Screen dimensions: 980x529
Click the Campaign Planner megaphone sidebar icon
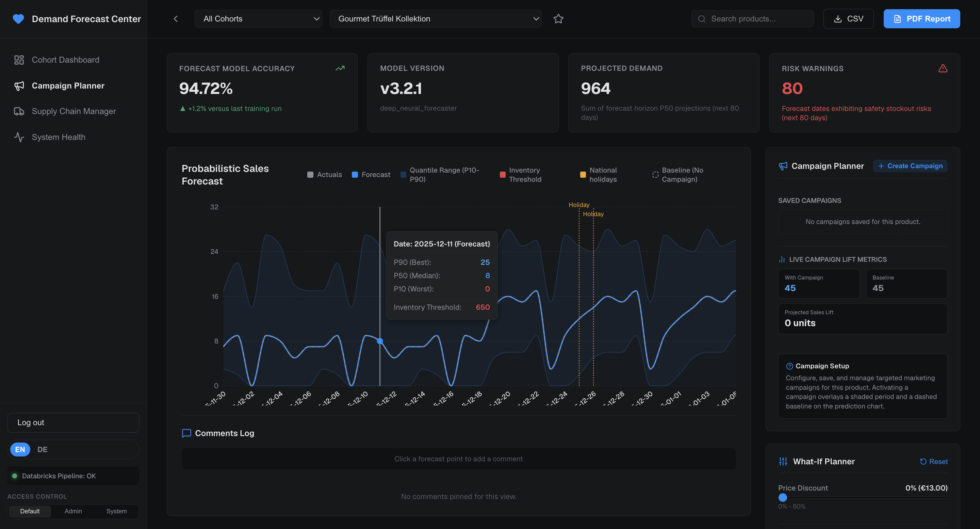pos(19,86)
